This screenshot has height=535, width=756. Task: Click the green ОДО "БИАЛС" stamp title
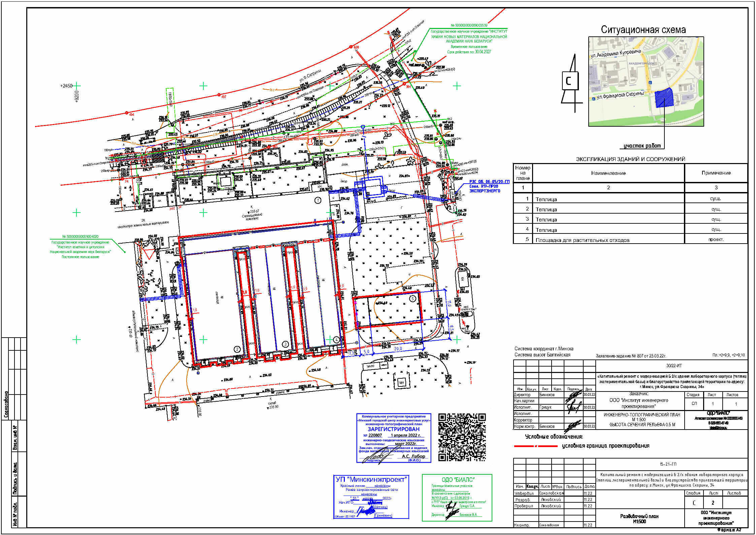click(458, 480)
